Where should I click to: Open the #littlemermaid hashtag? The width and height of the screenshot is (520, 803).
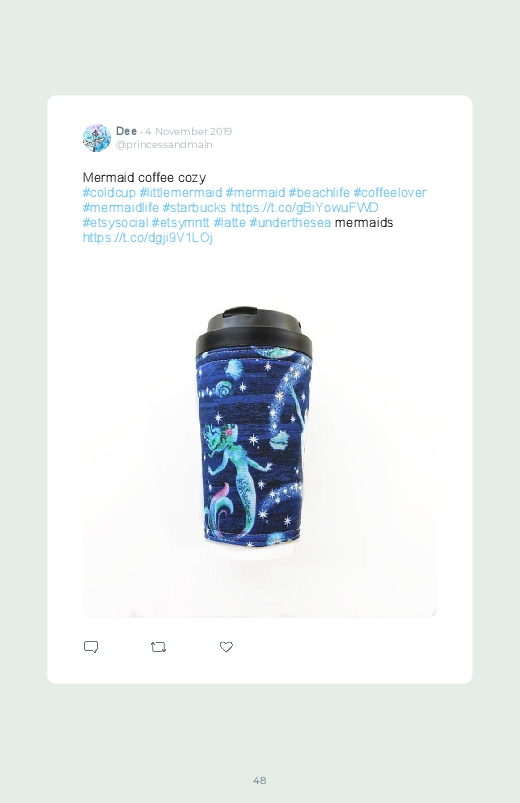181,193
